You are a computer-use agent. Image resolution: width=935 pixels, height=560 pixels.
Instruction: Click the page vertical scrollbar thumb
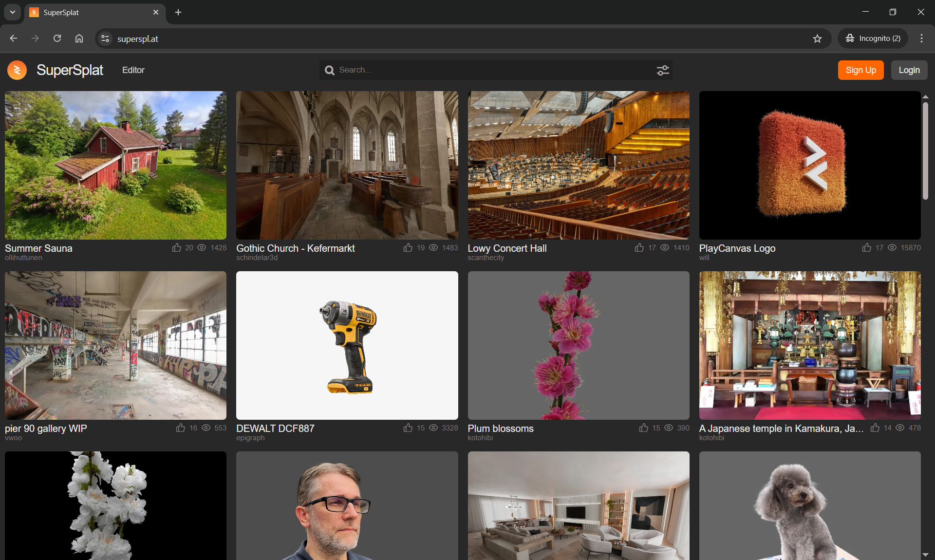click(x=925, y=150)
